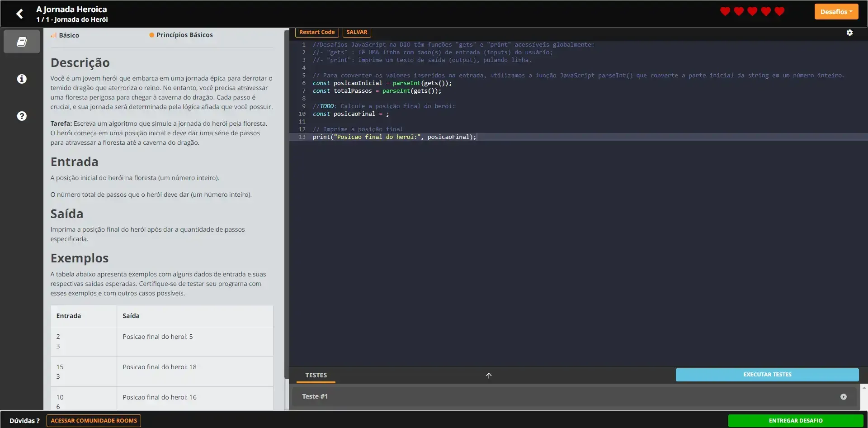Click the SALVAR button

click(357, 32)
